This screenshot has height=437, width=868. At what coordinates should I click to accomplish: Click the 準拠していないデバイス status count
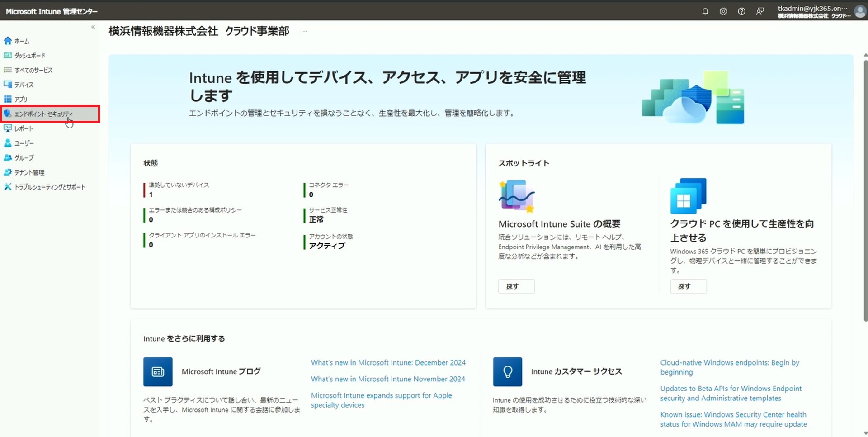[x=151, y=195]
